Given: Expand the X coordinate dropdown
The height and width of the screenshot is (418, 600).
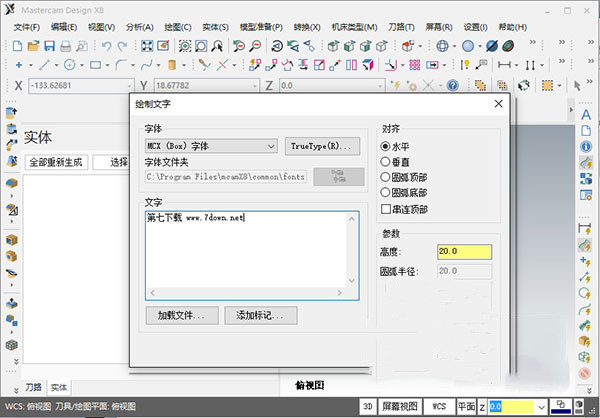Looking at the screenshot, I should click(x=128, y=87).
